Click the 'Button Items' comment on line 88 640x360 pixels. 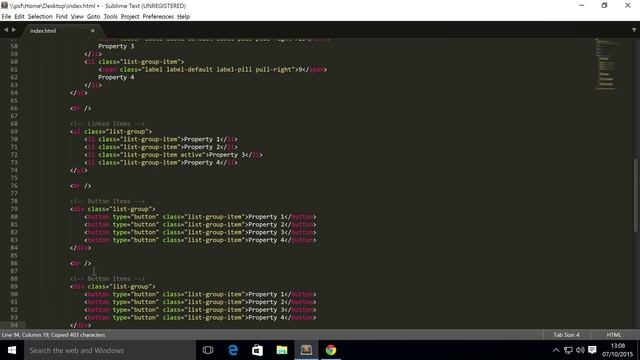(x=107, y=279)
